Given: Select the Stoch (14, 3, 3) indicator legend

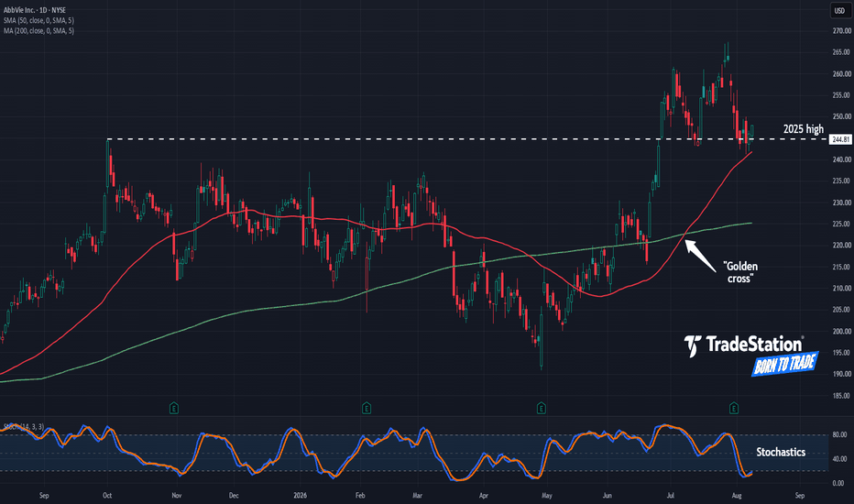Looking at the screenshot, I should click(x=24, y=427).
